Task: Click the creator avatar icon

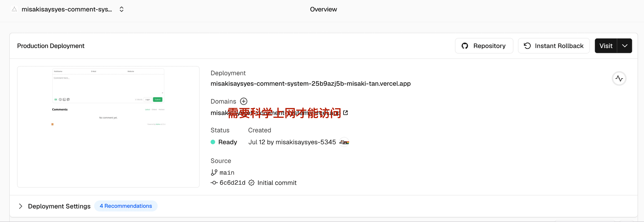Action: [x=344, y=142]
